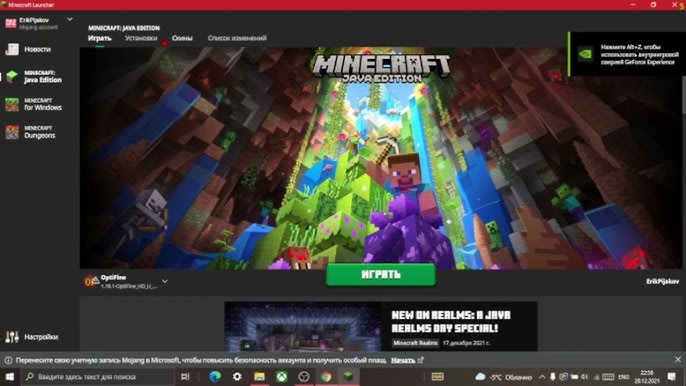Open Google Chrome from the taskbar
686x386 pixels.
(326, 376)
